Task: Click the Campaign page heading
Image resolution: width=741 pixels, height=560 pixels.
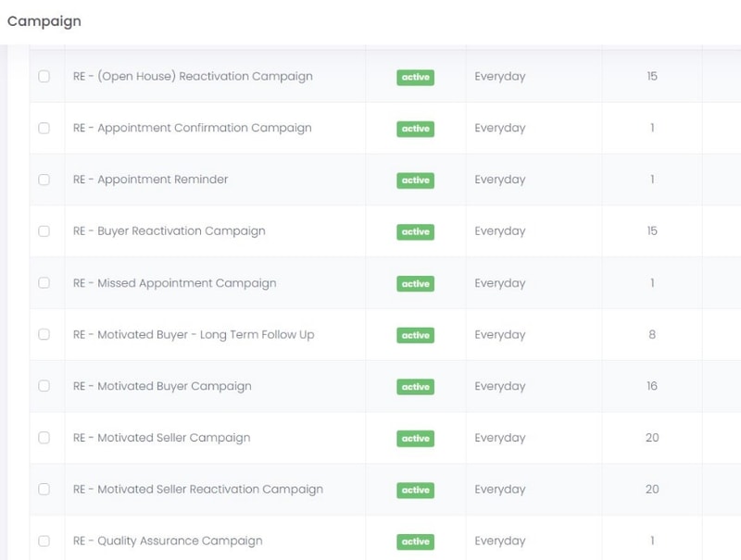Action: tap(44, 21)
